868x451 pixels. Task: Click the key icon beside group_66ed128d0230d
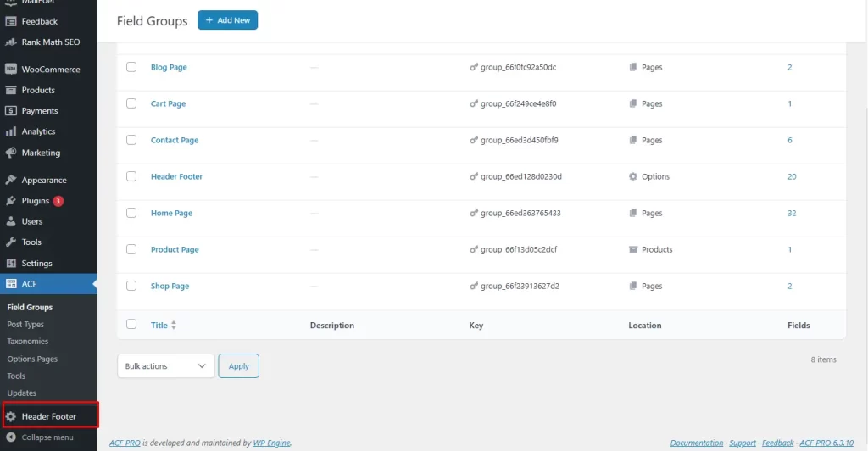click(474, 176)
